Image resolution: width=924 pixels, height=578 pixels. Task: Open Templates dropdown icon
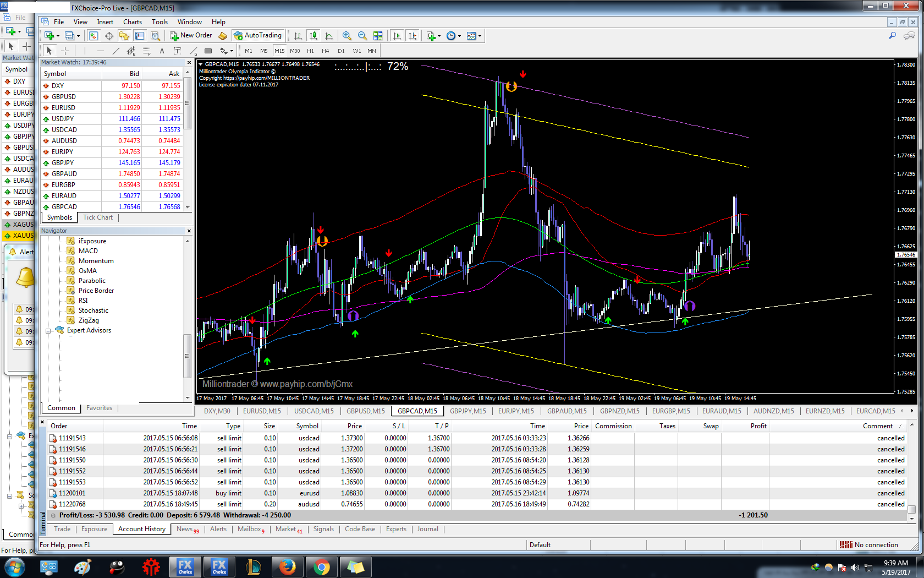[474, 36]
